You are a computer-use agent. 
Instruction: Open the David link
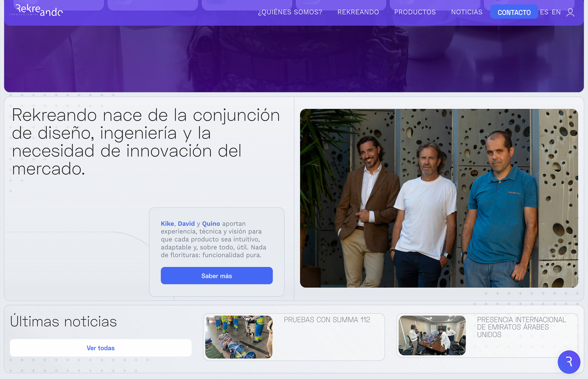coord(186,223)
